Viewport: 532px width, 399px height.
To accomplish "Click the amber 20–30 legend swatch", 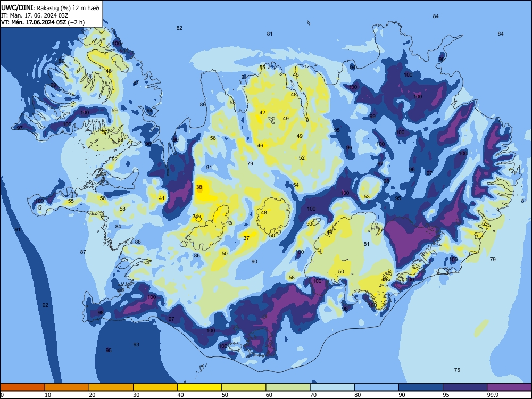I will coord(111,387).
